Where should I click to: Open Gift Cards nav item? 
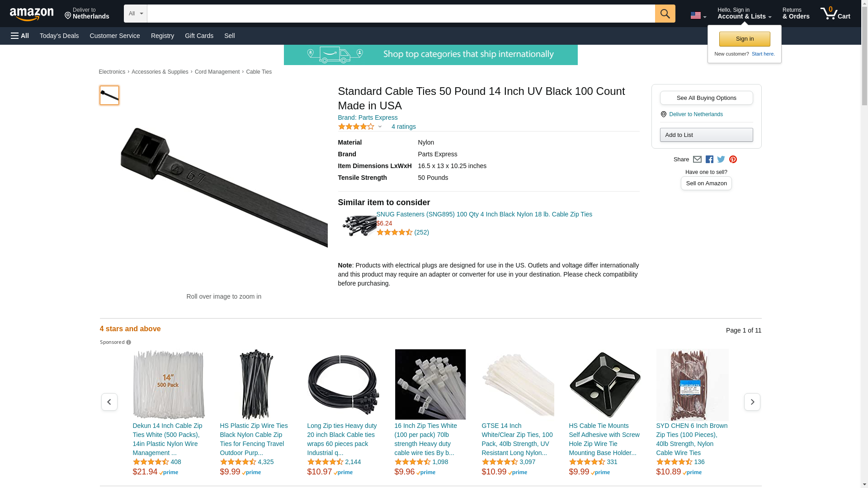coord(199,36)
